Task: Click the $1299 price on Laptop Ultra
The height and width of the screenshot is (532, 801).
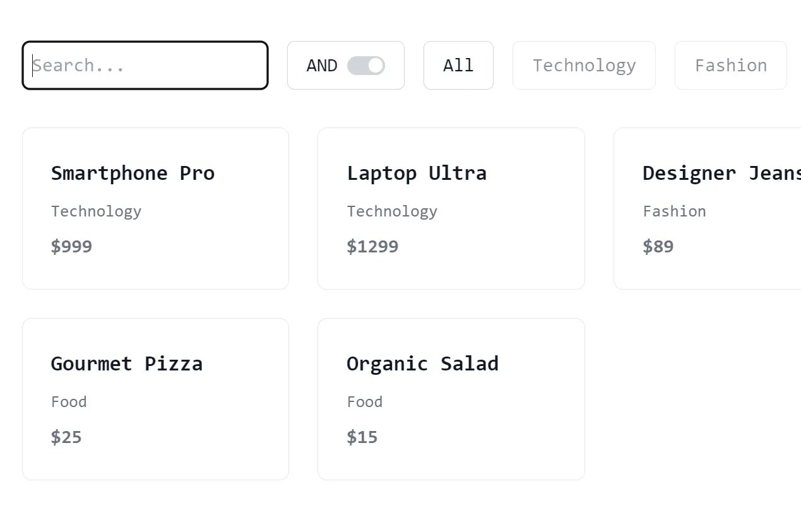Action: (372, 246)
